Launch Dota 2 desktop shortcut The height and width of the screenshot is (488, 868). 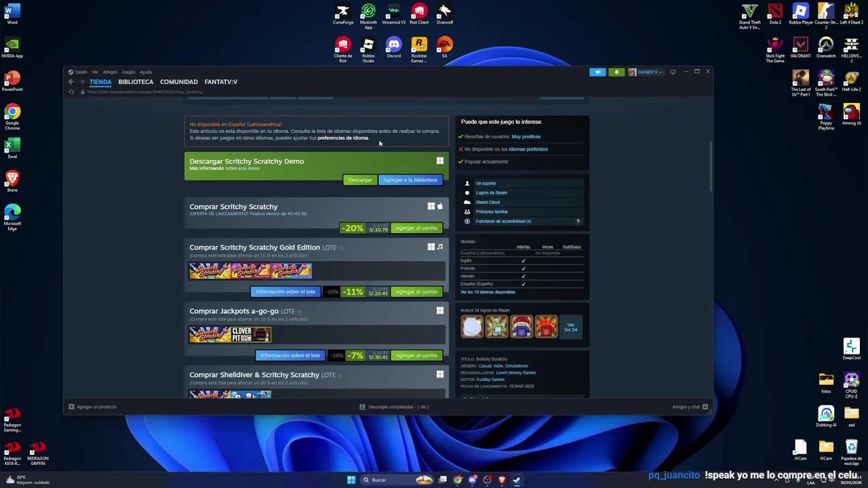775,14
